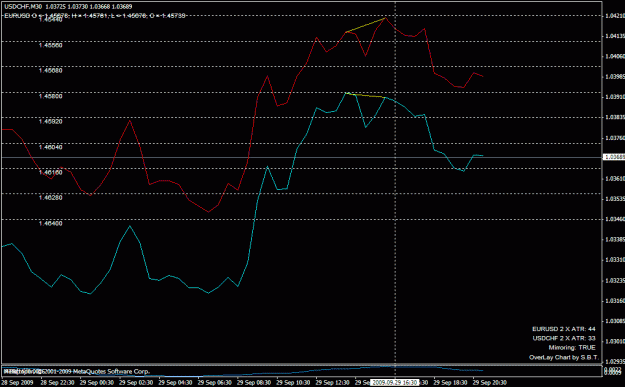The image size is (625, 387).
Task: Click the 1.03160 price scale label
Action: [615, 301]
